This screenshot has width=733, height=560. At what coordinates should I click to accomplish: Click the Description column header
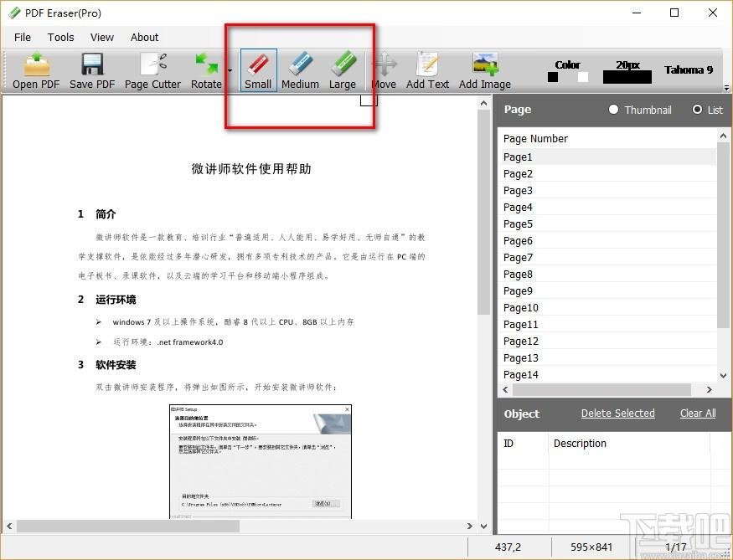click(580, 444)
